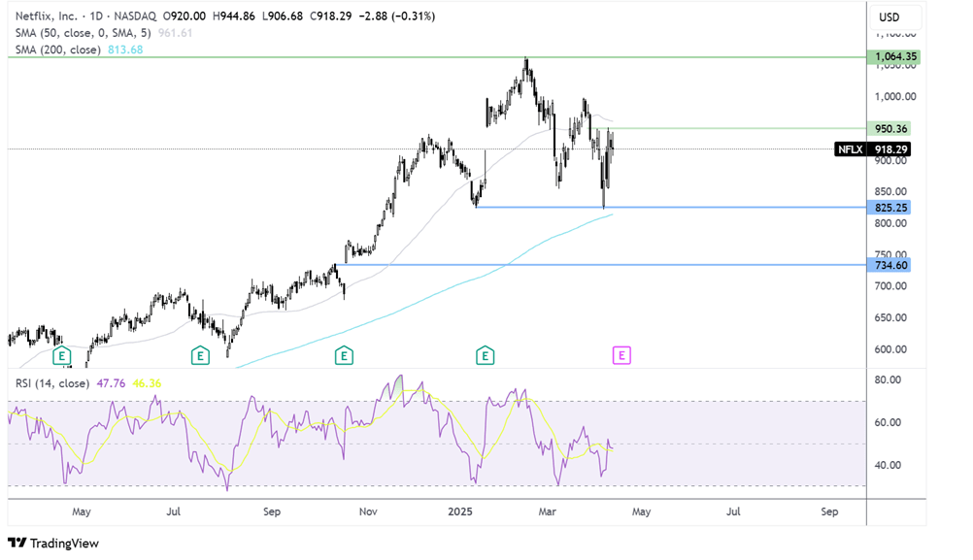Select the SMA 50 indicator legend
Image resolution: width=973 pixels, height=560 pixels.
pyautogui.click(x=84, y=33)
